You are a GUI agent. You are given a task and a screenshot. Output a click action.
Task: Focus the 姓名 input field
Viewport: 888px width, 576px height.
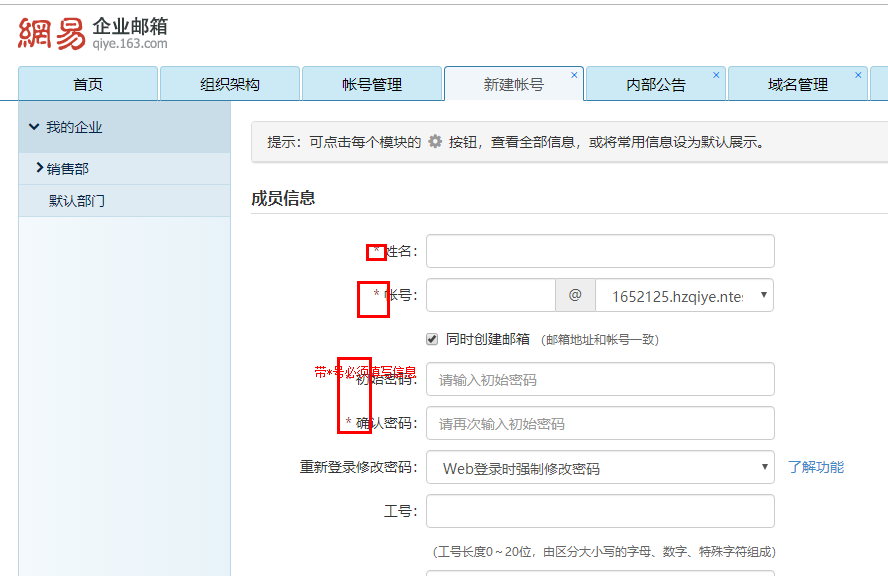point(600,251)
